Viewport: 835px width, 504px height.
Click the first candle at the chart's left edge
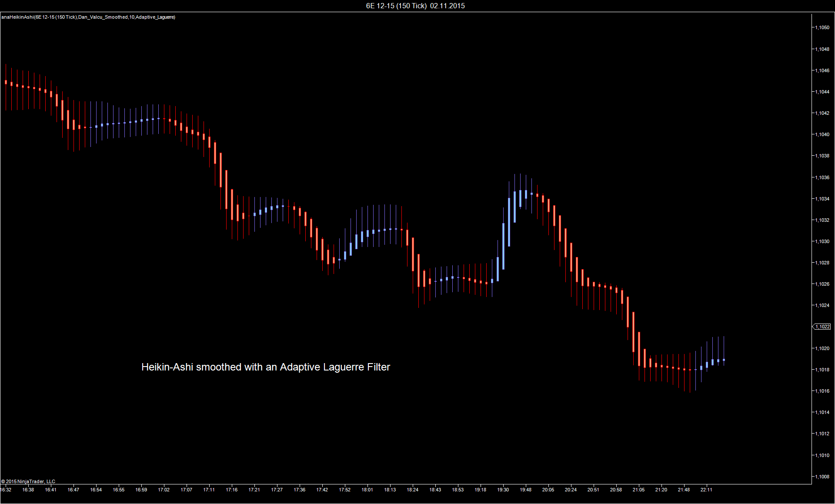pos(6,82)
